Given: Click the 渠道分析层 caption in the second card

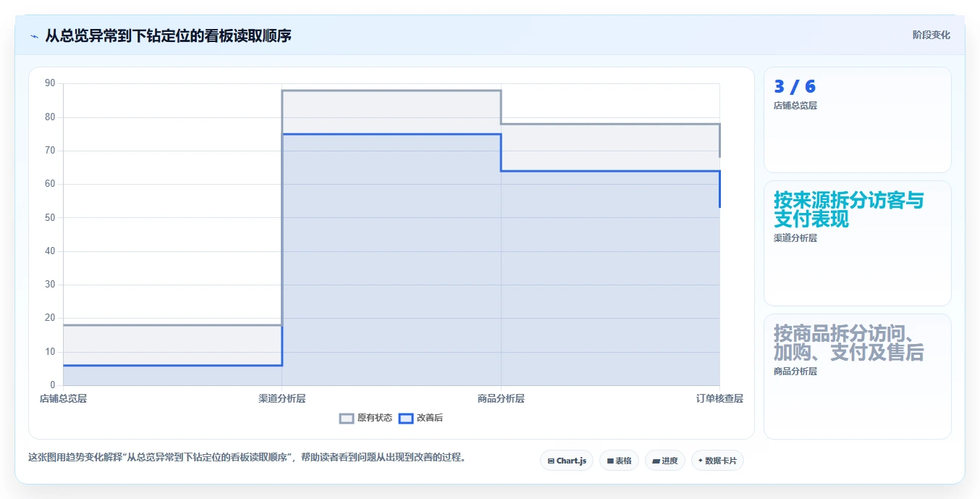Looking at the screenshot, I should pyautogui.click(x=795, y=238).
